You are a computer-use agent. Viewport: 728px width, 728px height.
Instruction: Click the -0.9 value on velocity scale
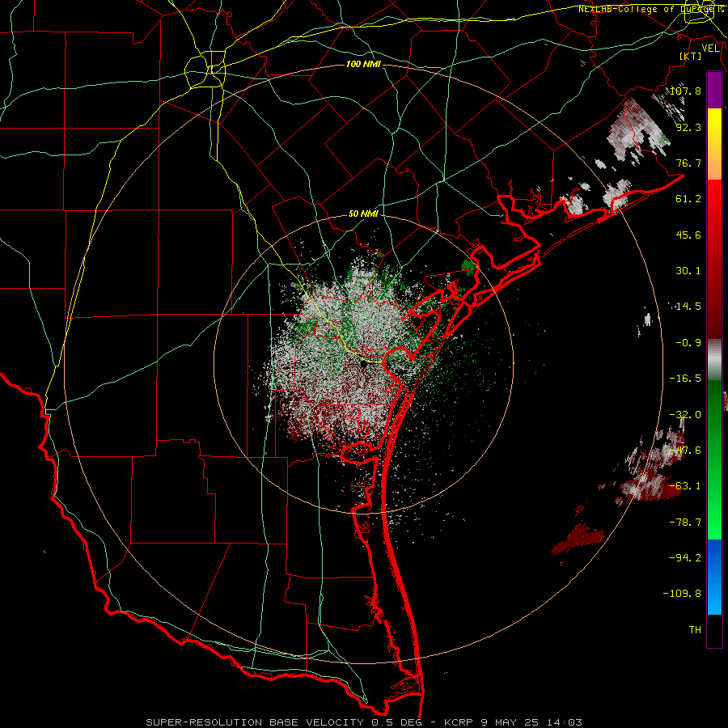click(x=688, y=343)
